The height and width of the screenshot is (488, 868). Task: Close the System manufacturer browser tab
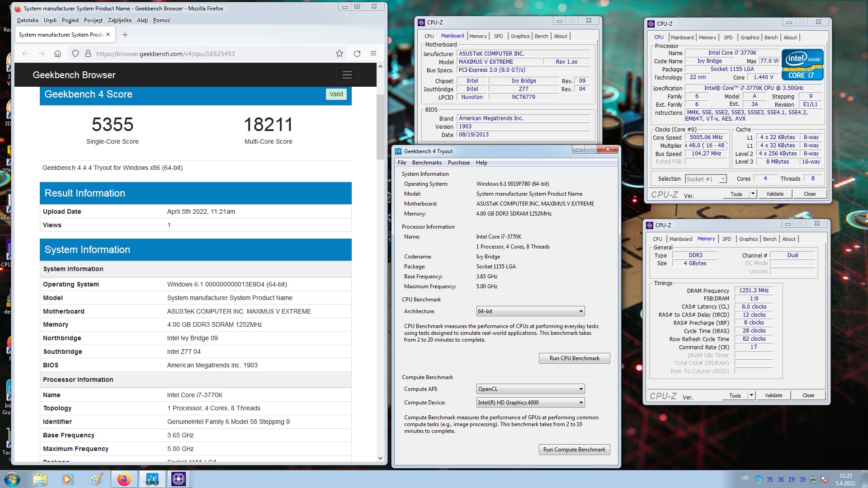pos(108,34)
